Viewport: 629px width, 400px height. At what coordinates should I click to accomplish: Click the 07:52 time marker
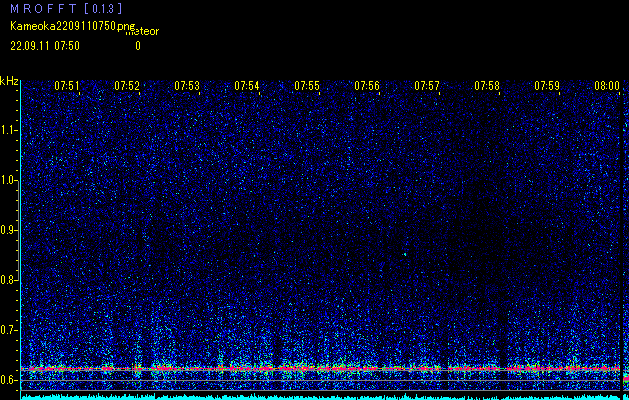point(127,85)
